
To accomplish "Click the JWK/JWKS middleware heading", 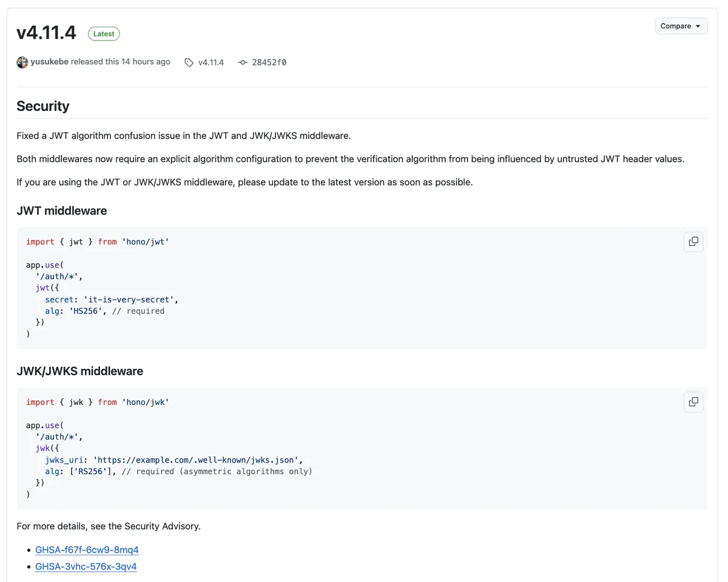I will (x=79, y=371).
